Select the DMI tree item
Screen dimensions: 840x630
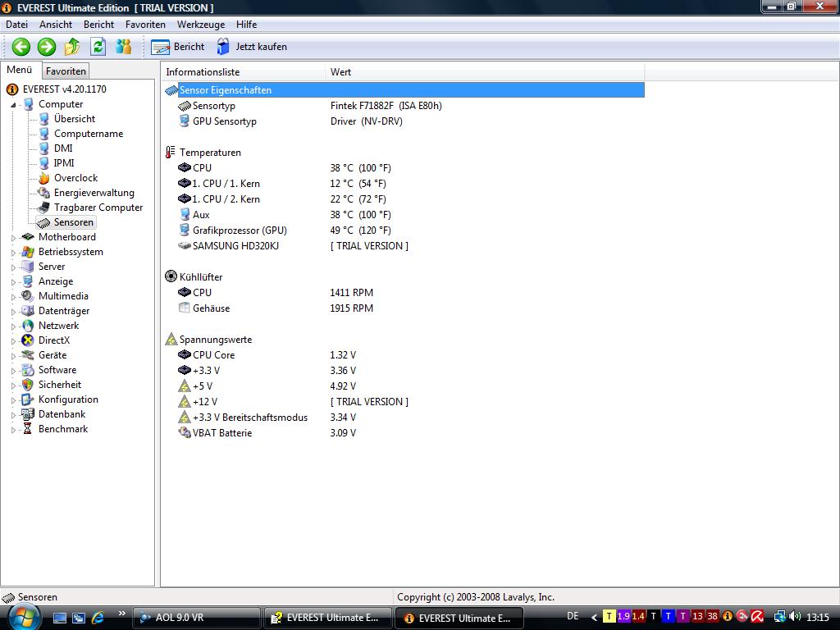point(63,148)
